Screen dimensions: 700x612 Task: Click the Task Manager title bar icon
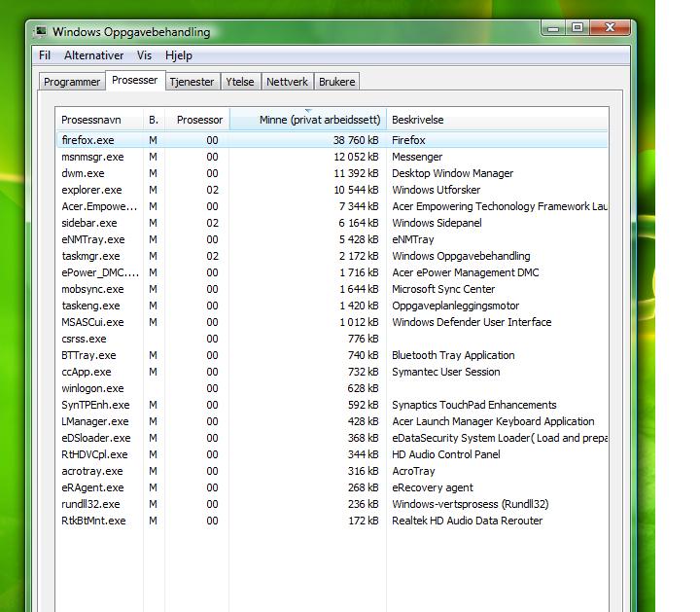click(40, 32)
